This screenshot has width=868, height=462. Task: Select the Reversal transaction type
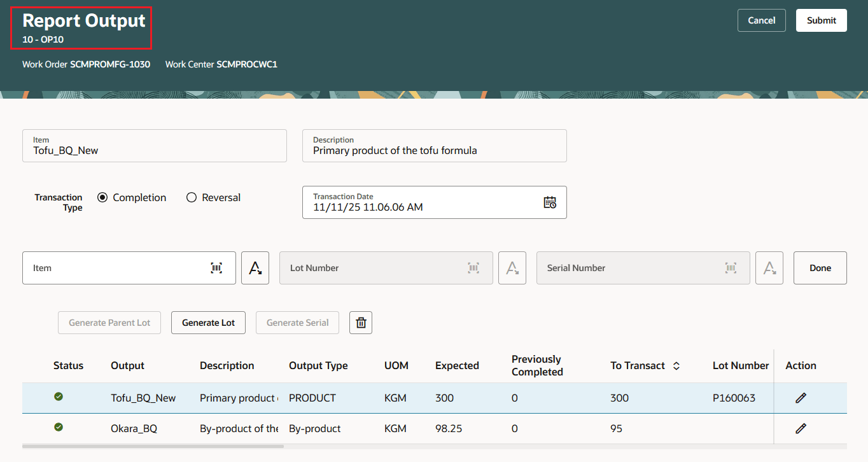(x=192, y=197)
